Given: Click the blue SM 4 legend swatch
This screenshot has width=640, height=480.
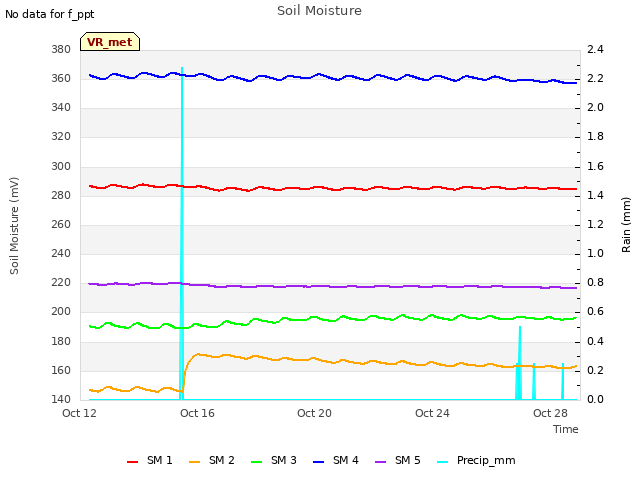Looking at the screenshot, I should click(319, 462).
